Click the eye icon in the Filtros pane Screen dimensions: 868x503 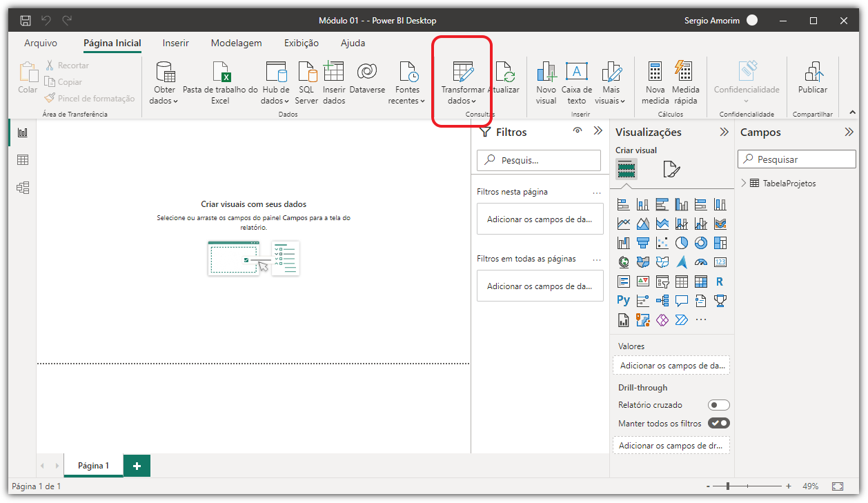pyautogui.click(x=578, y=130)
